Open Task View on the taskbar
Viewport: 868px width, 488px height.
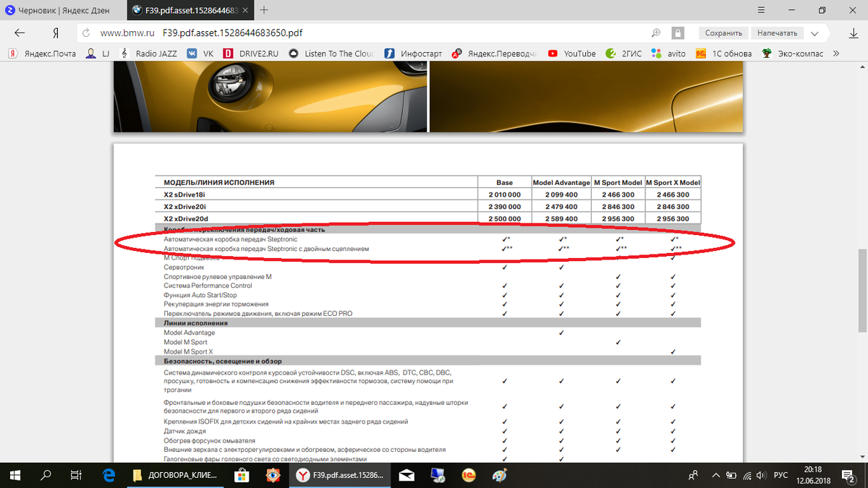point(75,475)
